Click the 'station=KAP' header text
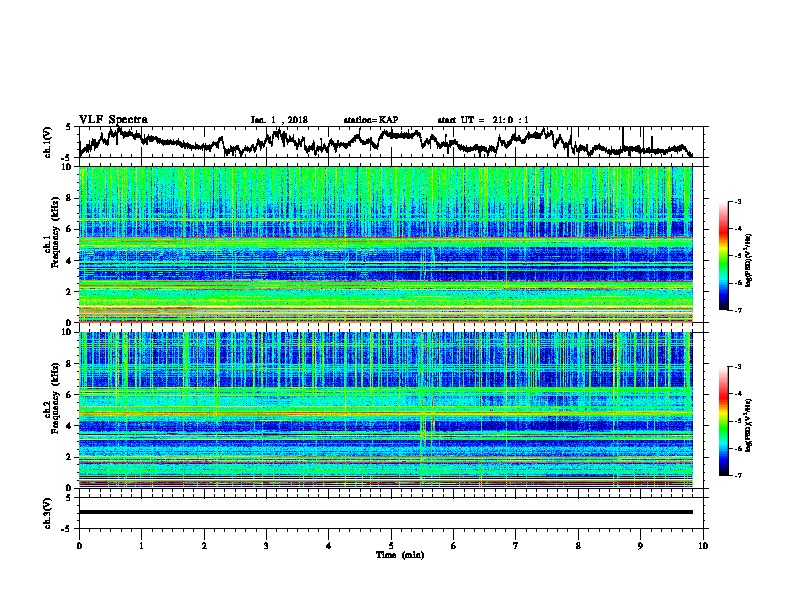Viewport: 792px width, 612px height. point(370,120)
